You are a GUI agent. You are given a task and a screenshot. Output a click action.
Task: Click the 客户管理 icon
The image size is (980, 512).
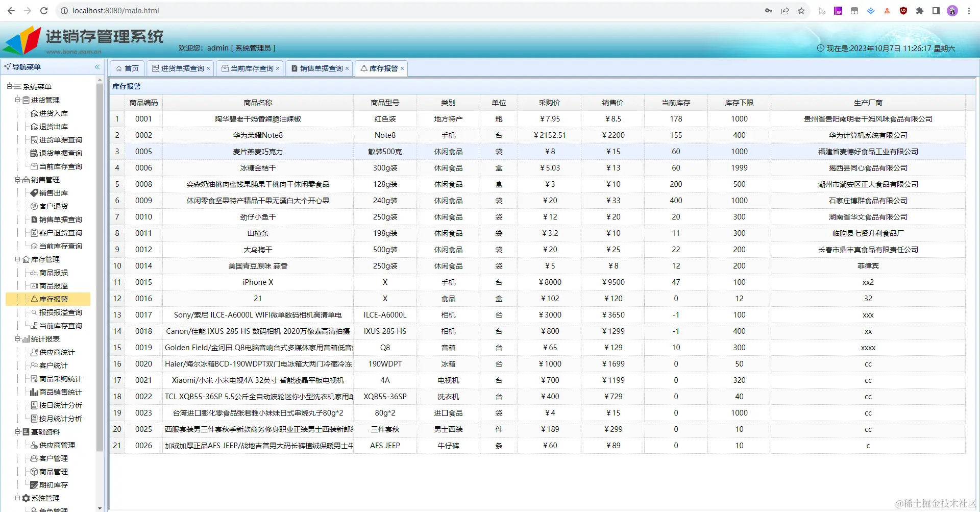click(34, 458)
